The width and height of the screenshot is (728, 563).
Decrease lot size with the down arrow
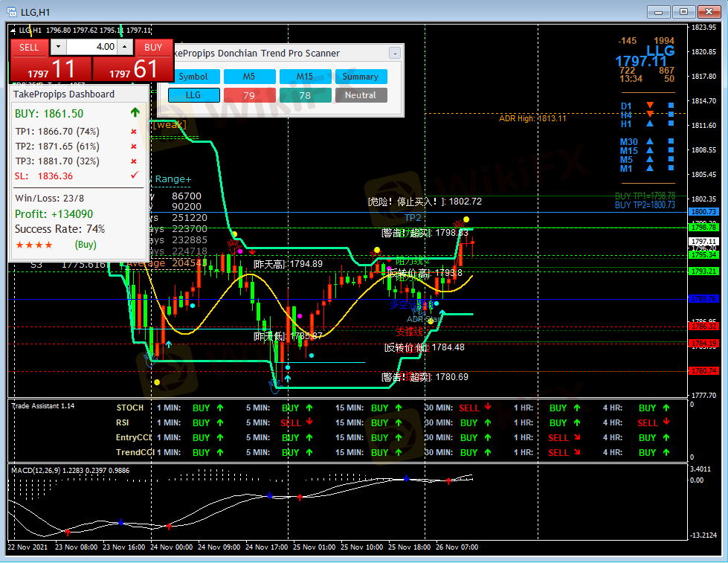coord(58,47)
